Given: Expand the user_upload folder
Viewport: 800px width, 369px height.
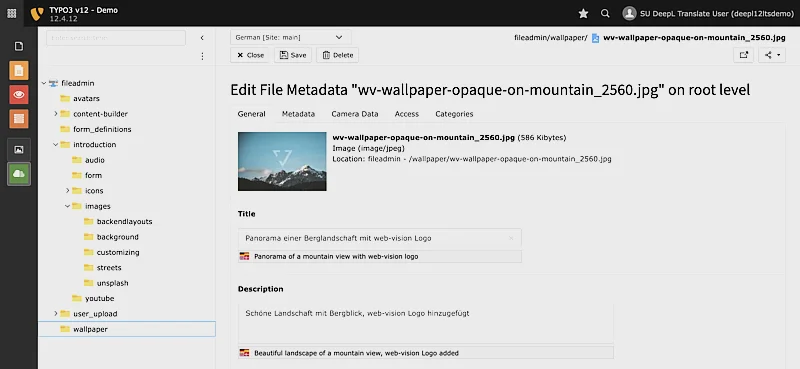Looking at the screenshot, I should [56, 313].
